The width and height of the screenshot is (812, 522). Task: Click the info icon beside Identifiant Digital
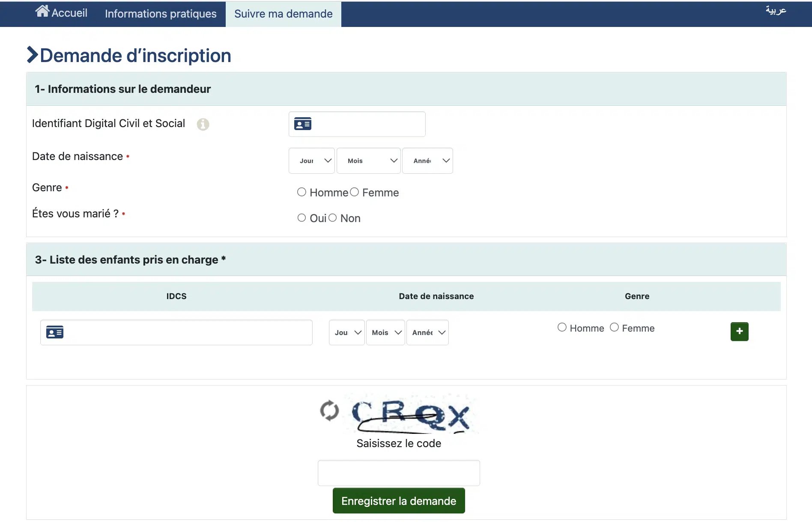pyautogui.click(x=203, y=124)
